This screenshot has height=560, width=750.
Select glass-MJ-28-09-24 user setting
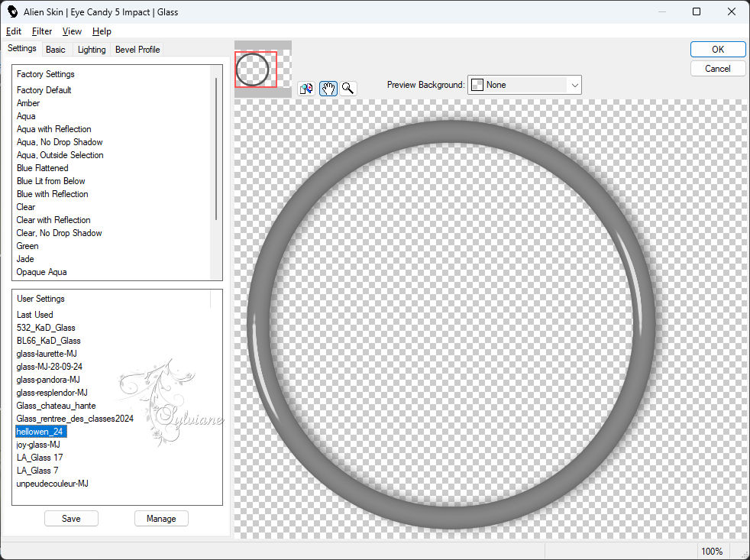(49, 366)
